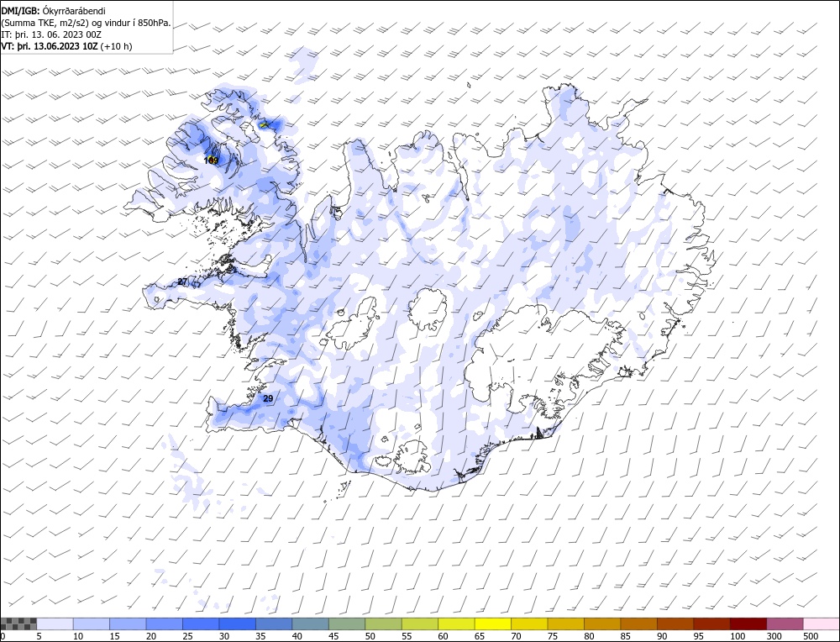The height and width of the screenshot is (642, 840).
Task: Click the '70' legend scale label
Action: coord(516,636)
